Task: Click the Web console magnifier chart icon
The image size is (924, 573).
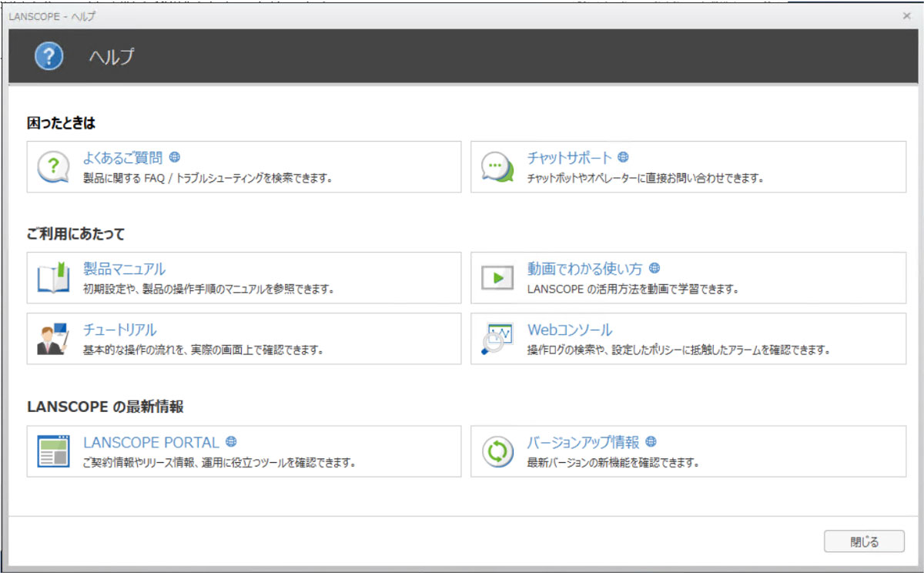Action: click(497, 339)
